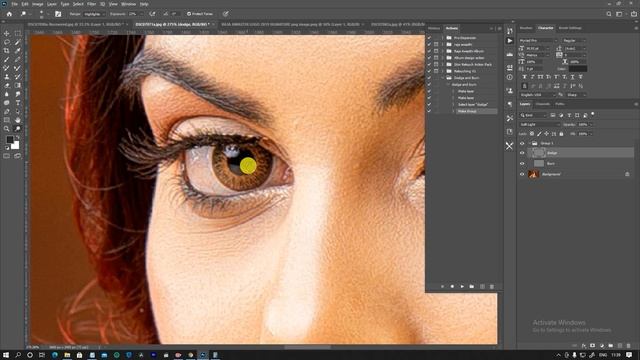Select the Zoom tool in toolbar
Viewport: 640px width, 360px height.
pyautogui.click(x=7, y=129)
